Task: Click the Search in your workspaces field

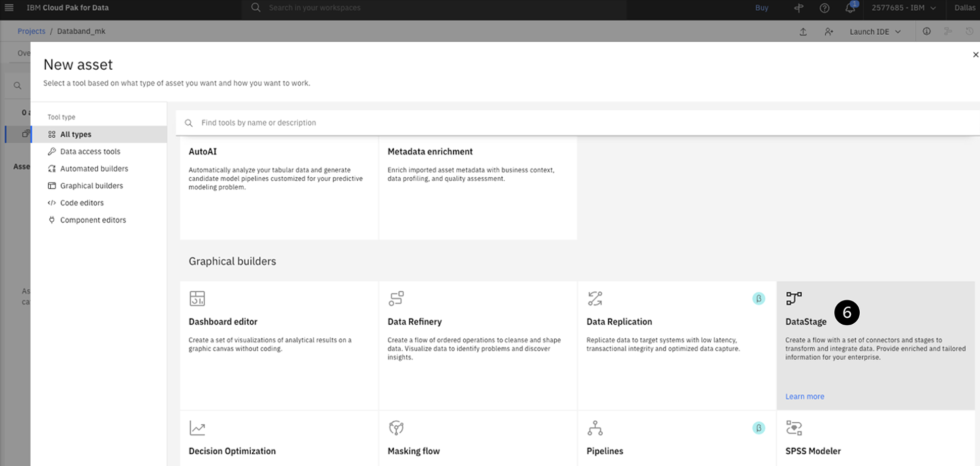Action: click(x=434, y=8)
